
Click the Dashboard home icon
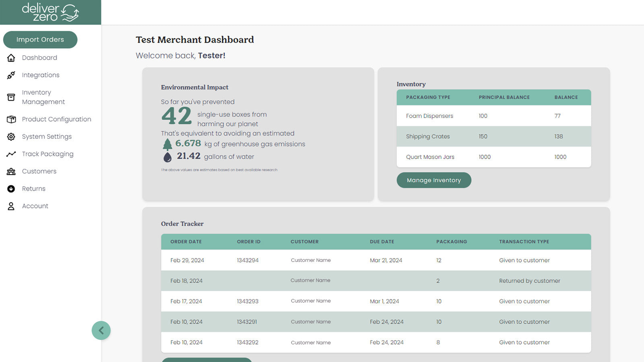click(11, 58)
